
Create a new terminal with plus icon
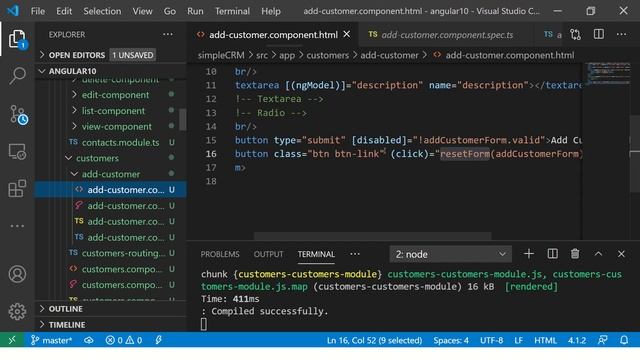click(x=529, y=254)
